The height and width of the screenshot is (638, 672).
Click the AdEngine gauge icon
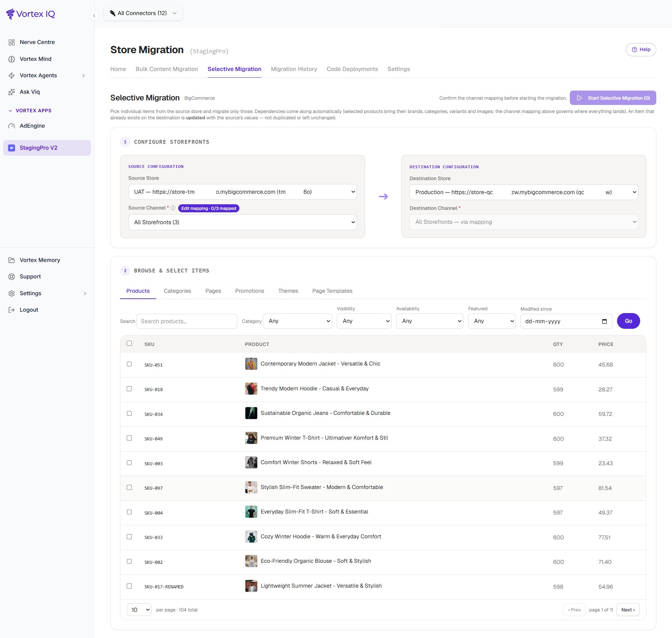pyautogui.click(x=12, y=126)
